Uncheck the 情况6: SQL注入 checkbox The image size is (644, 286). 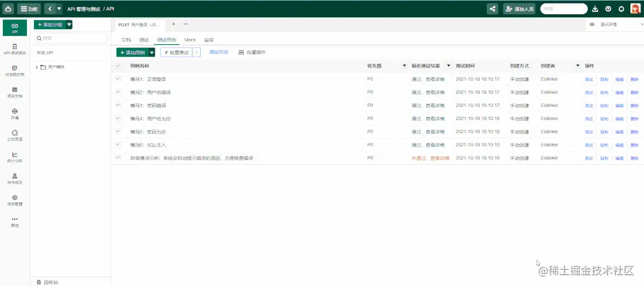(118, 144)
